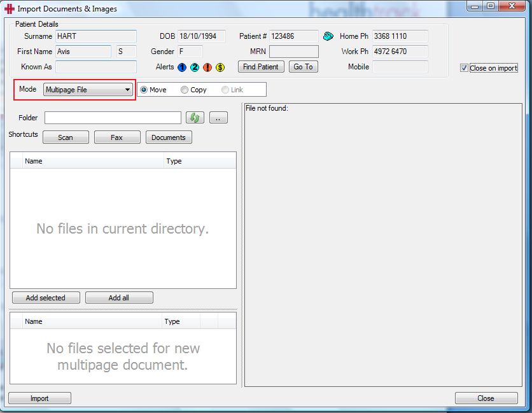Screen dimensions: 532x413
Task: Click the DOB field showing 18/10/1994
Action: [x=202, y=36]
